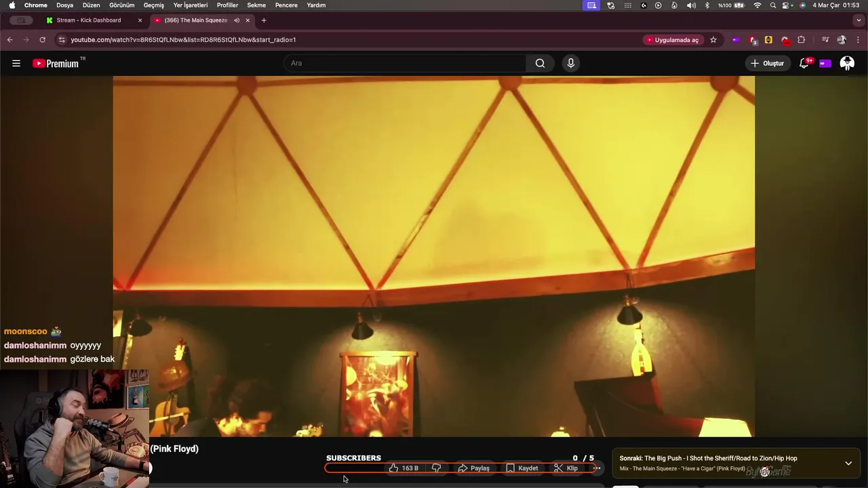Open the Sekme menu
Screen dimensions: 868x488
point(256,5)
